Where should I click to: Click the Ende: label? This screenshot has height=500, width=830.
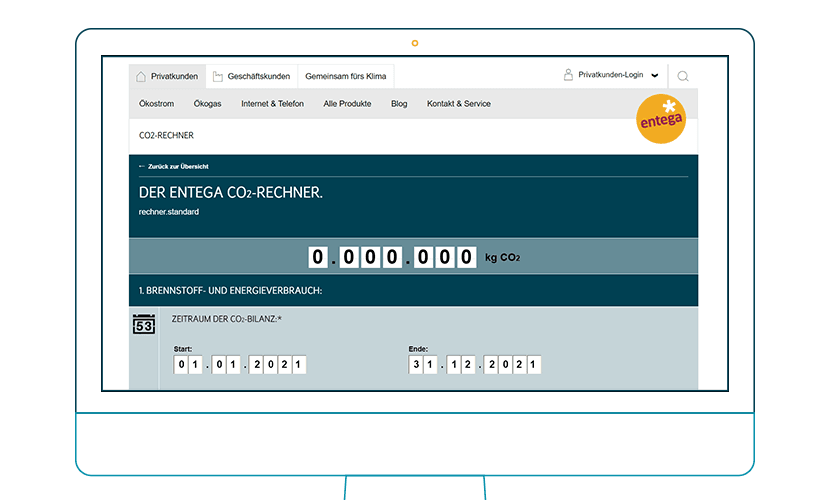coord(418,349)
